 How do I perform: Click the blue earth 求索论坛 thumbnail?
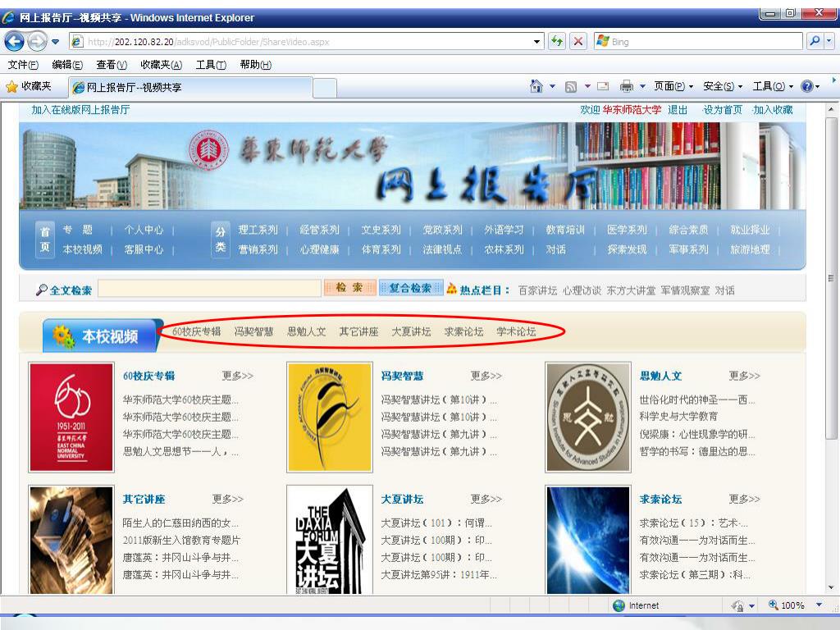587,540
